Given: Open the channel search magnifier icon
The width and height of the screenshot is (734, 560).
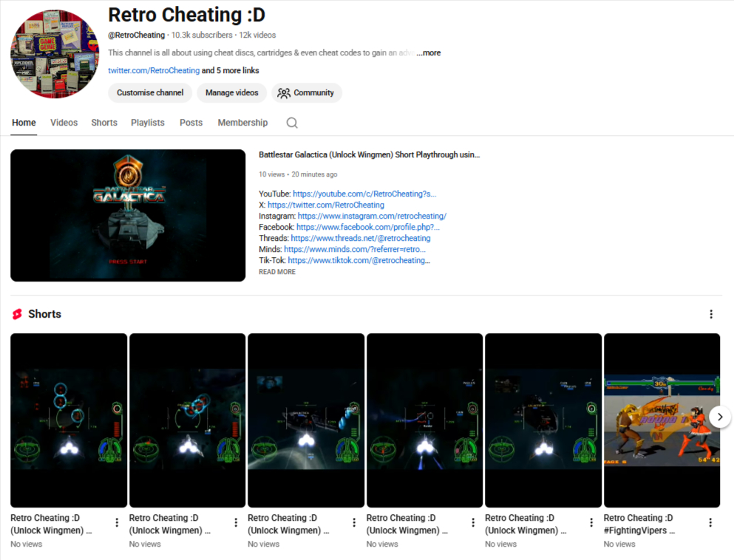Looking at the screenshot, I should pyautogui.click(x=292, y=123).
